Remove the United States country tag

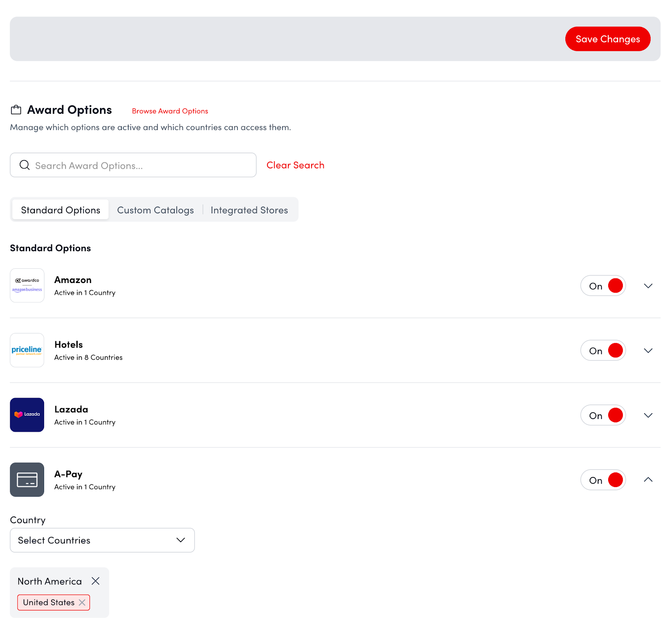[82, 603]
